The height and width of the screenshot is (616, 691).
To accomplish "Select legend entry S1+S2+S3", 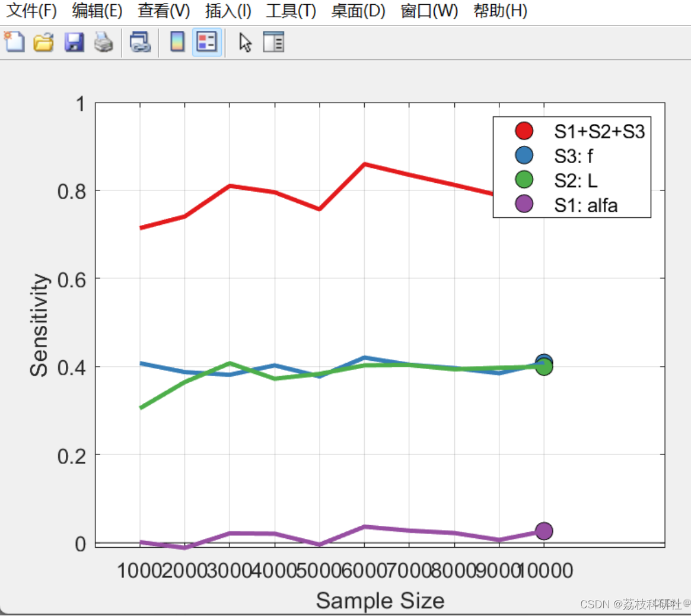I will (x=599, y=131).
